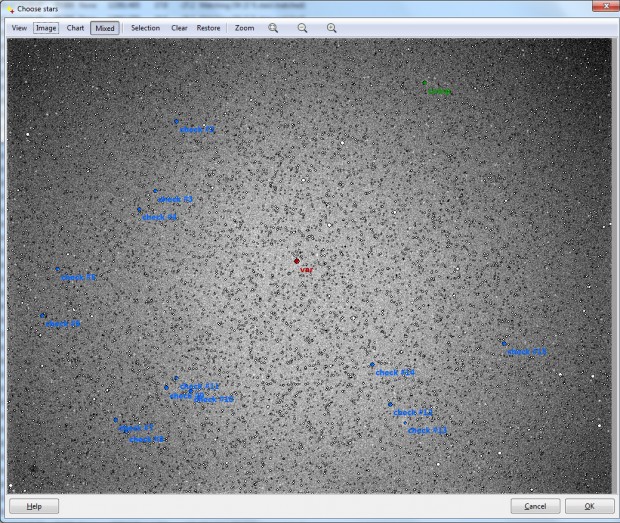620x523 pixels.
Task: Switch view mode to Chart
Action: pyautogui.click(x=75, y=28)
